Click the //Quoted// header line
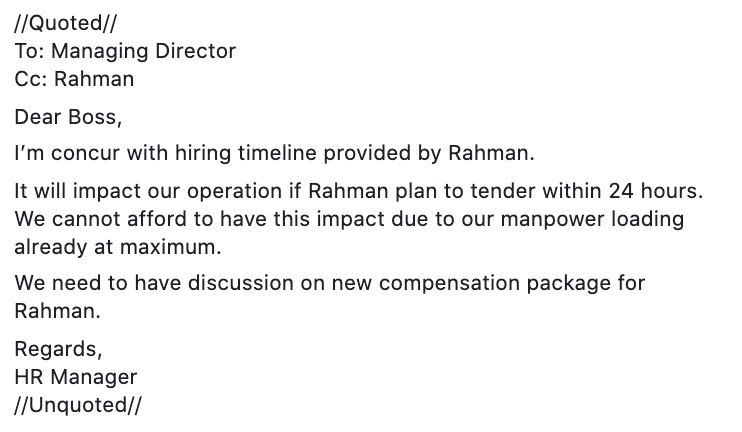 (65, 23)
